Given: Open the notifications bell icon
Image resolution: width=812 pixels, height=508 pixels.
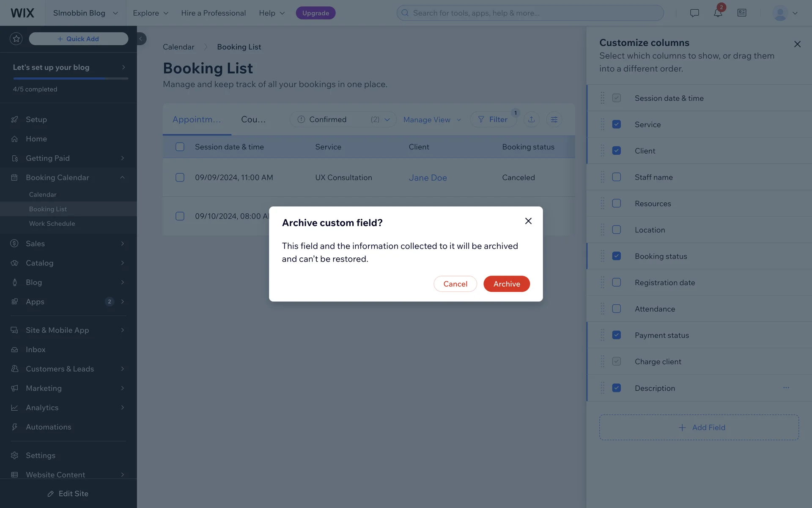Looking at the screenshot, I should pos(718,13).
